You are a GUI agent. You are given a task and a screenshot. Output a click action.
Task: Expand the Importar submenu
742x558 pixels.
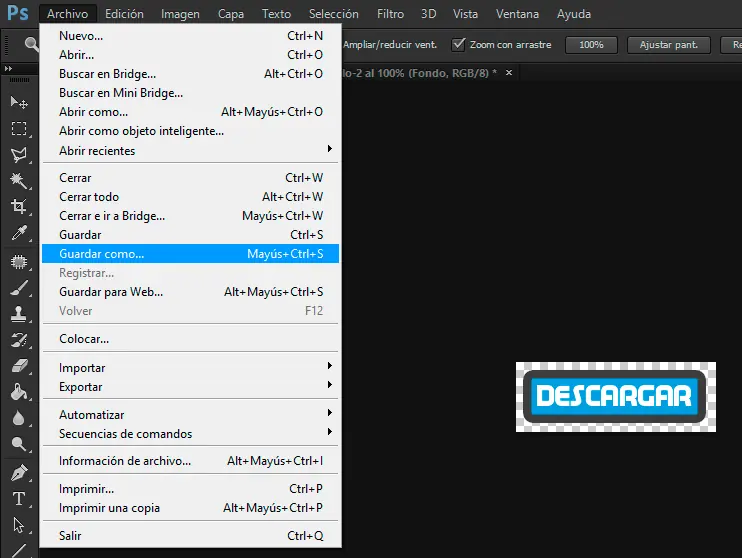click(x=191, y=368)
